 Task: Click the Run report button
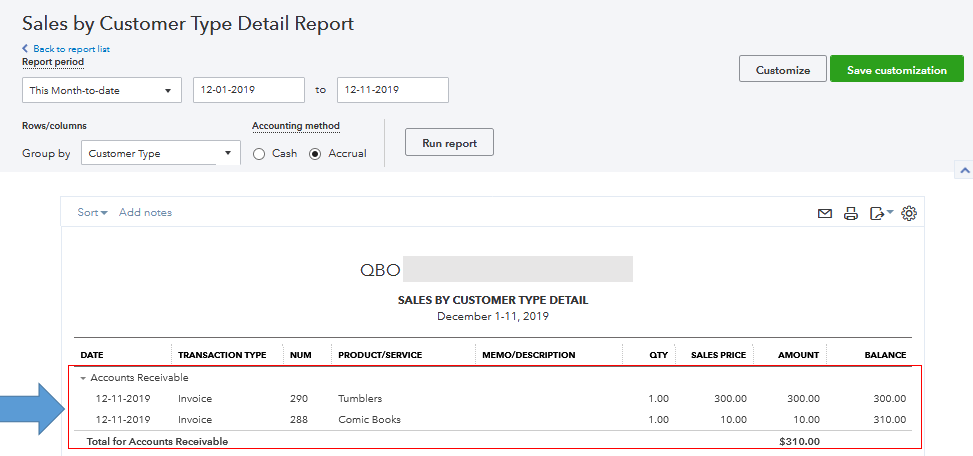point(449,142)
